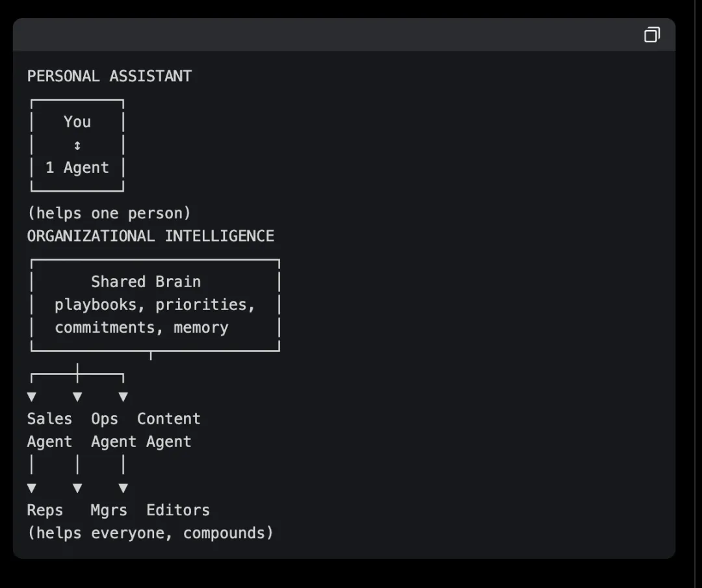Click the down arrow above Ops
This screenshot has height=588, width=702.
77,396
